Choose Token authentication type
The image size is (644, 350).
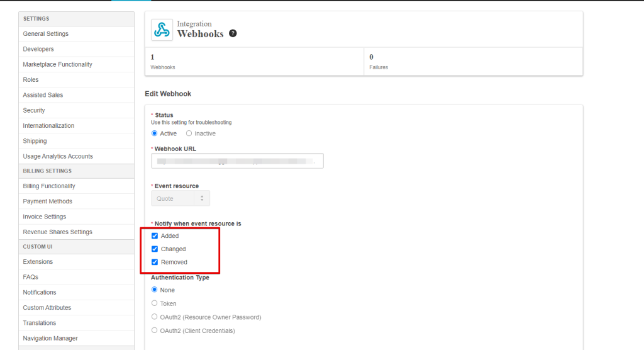coord(155,303)
